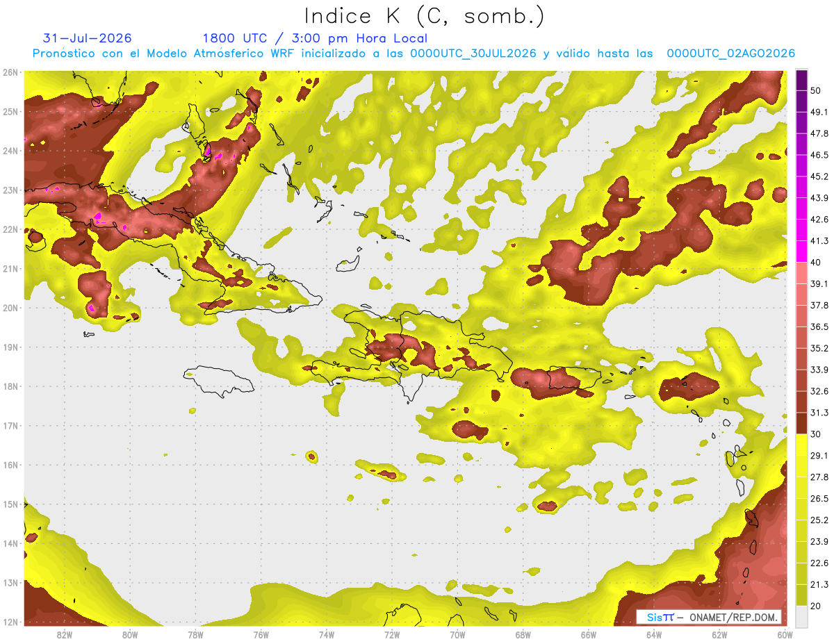Click the color bar value 27.8
This screenshot has width=834, height=644.
[x=819, y=477]
